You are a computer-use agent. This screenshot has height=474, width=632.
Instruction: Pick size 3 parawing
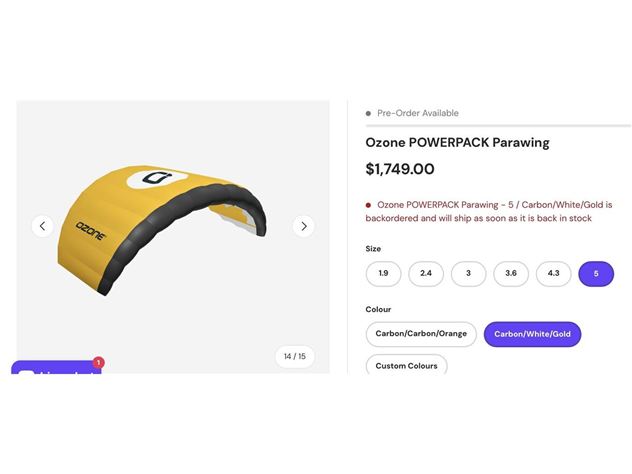pyautogui.click(x=468, y=274)
